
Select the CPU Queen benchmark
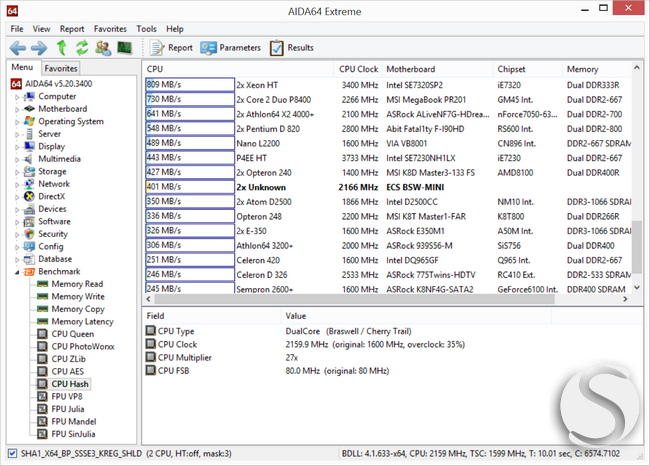73,334
